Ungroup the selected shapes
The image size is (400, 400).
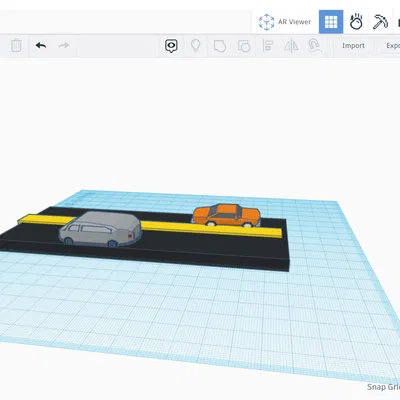pos(244,46)
